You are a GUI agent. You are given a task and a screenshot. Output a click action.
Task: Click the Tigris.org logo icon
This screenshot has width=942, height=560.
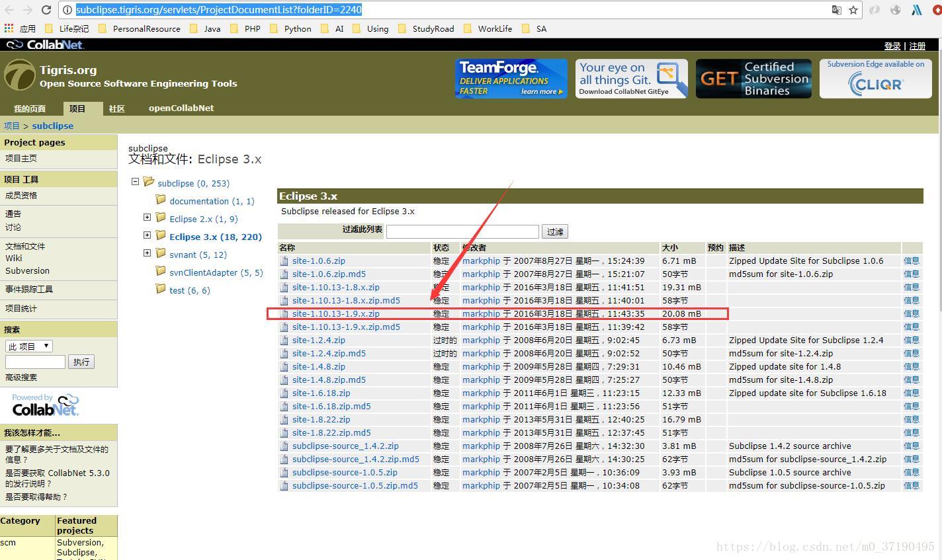19,75
